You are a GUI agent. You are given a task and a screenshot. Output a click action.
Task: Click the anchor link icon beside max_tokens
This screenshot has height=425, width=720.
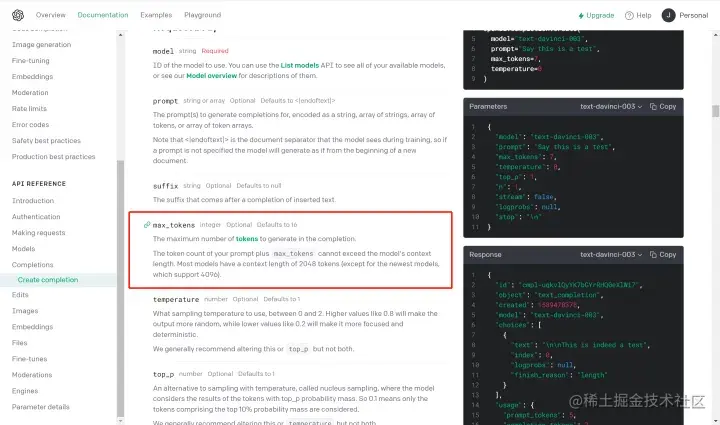point(147,225)
